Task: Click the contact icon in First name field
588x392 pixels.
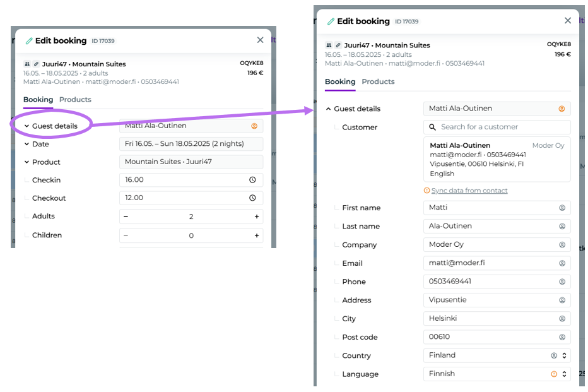Action: [562, 208]
